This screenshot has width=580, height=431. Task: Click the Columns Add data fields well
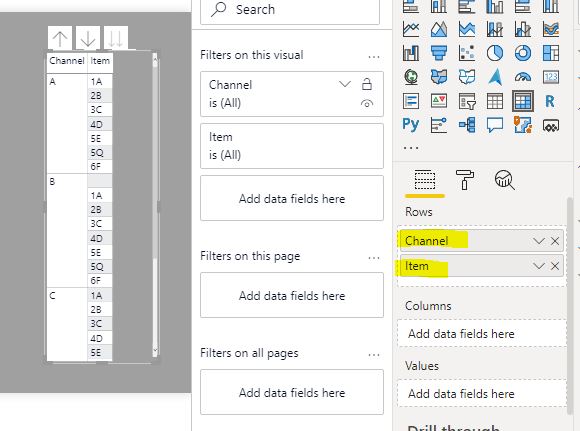pyautogui.click(x=482, y=333)
